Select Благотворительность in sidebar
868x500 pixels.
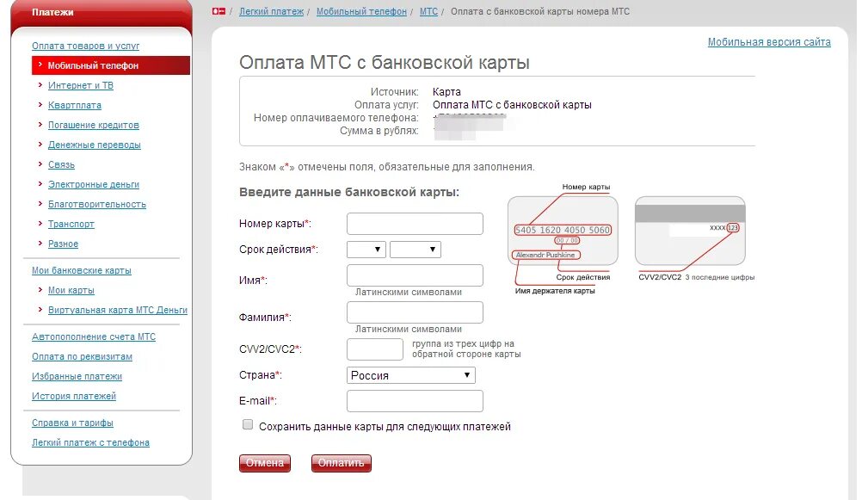(x=97, y=204)
